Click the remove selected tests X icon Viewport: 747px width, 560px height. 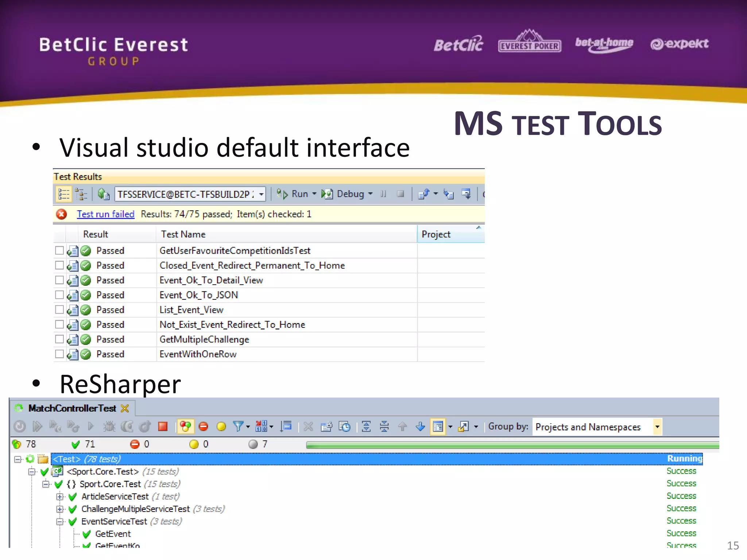point(308,426)
